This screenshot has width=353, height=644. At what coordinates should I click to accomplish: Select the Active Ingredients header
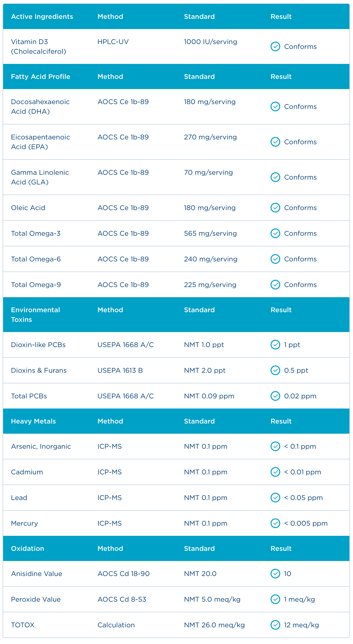click(x=42, y=16)
